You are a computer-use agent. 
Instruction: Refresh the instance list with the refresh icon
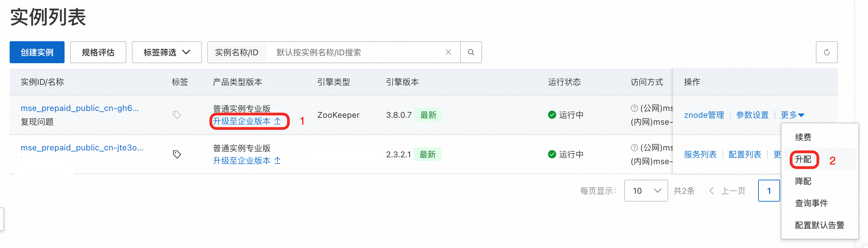click(827, 52)
